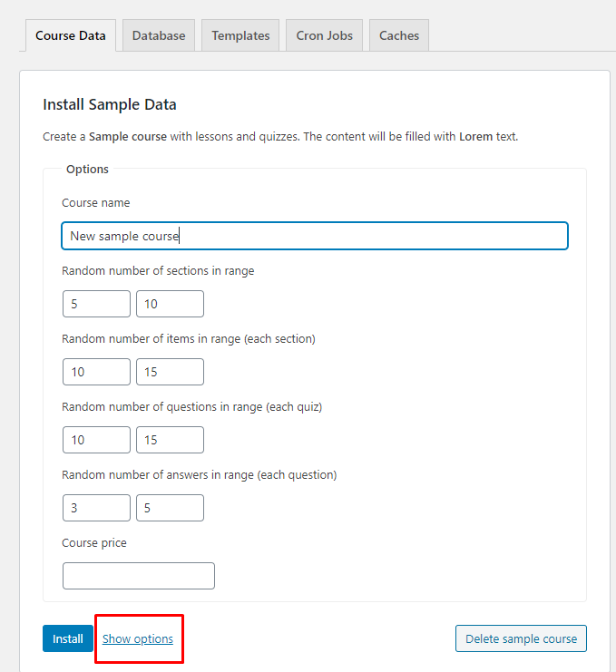Go to the Templates tab

click(x=240, y=36)
